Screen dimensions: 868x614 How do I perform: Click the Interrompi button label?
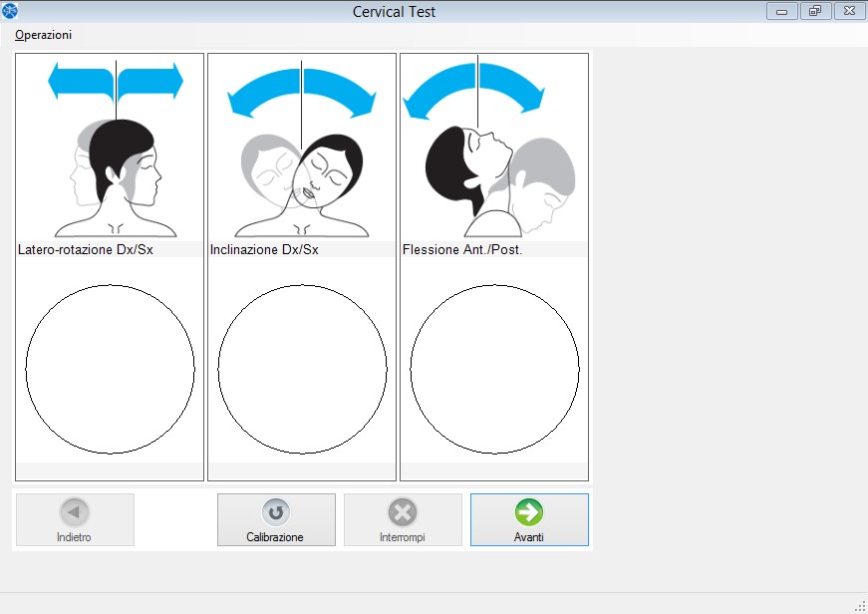[403, 537]
